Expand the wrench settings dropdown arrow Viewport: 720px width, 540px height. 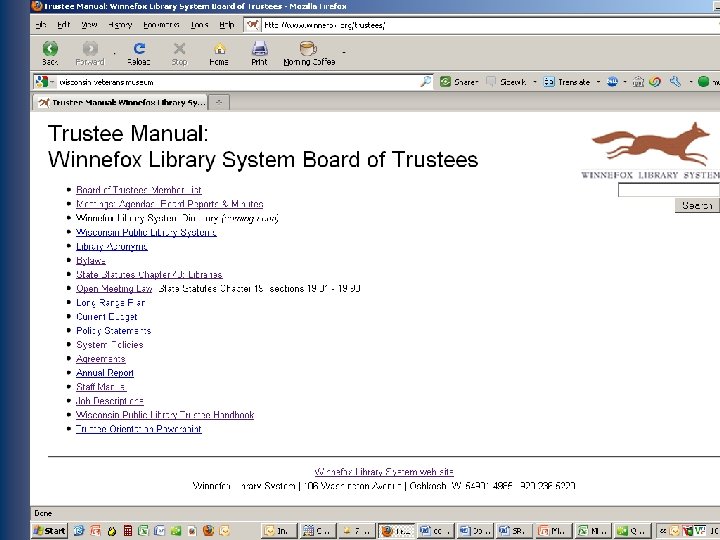[x=690, y=82]
